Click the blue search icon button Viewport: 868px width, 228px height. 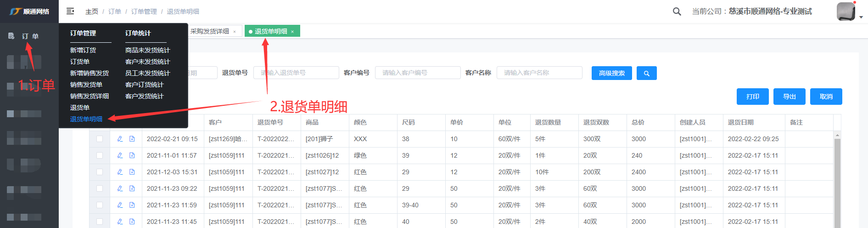(646, 73)
